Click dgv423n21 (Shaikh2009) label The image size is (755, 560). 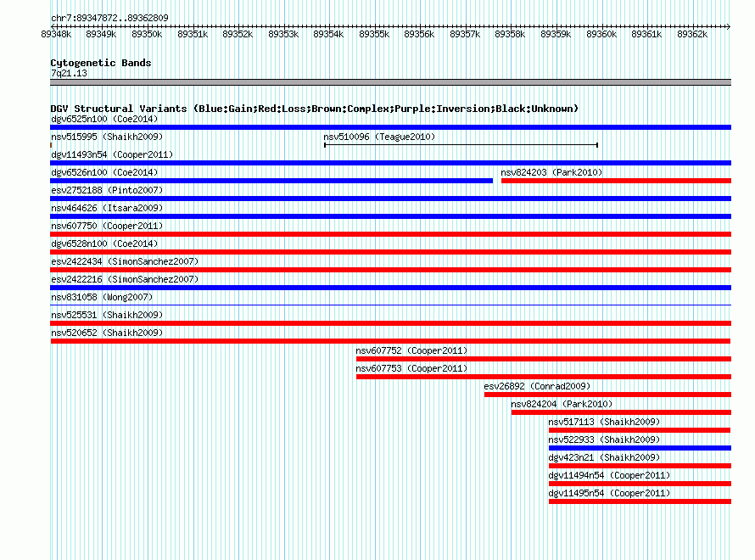[604, 457]
